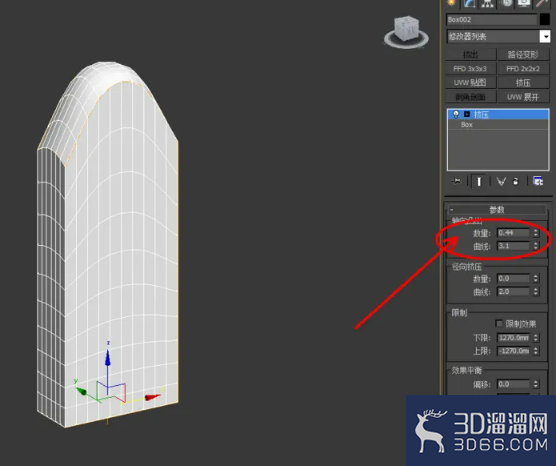Select the Box row in modifier stack
Screen dimensions: 556x466
(498, 124)
